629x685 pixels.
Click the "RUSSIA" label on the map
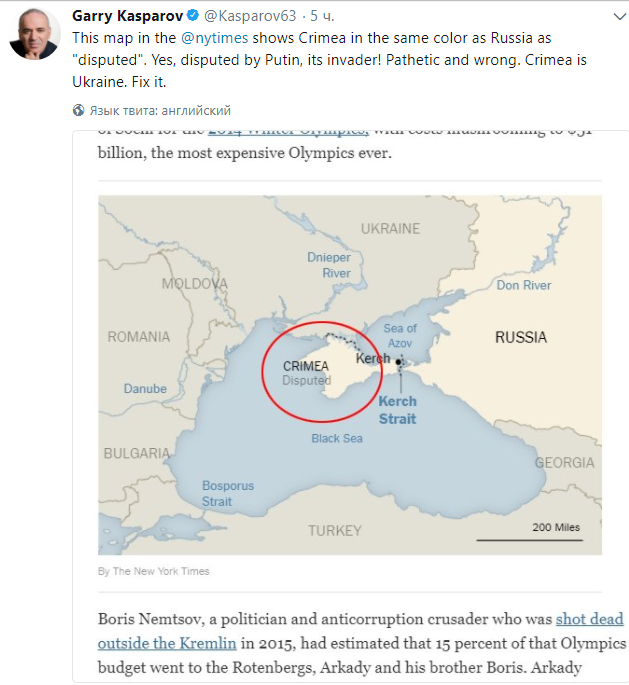521,337
